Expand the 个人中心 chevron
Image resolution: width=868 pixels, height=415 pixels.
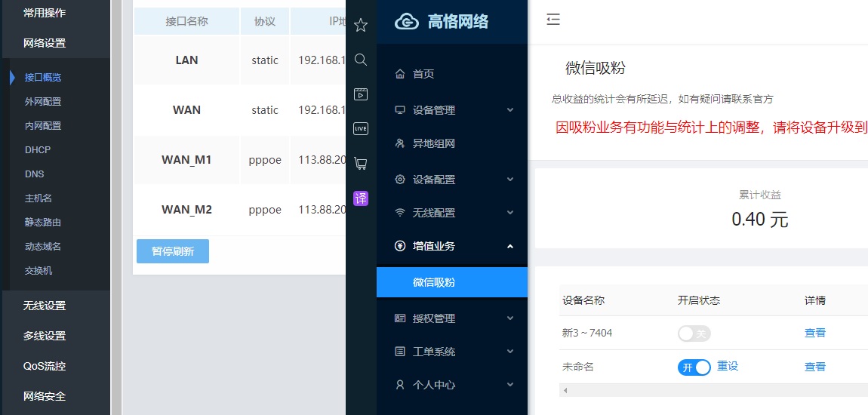click(509, 385)
